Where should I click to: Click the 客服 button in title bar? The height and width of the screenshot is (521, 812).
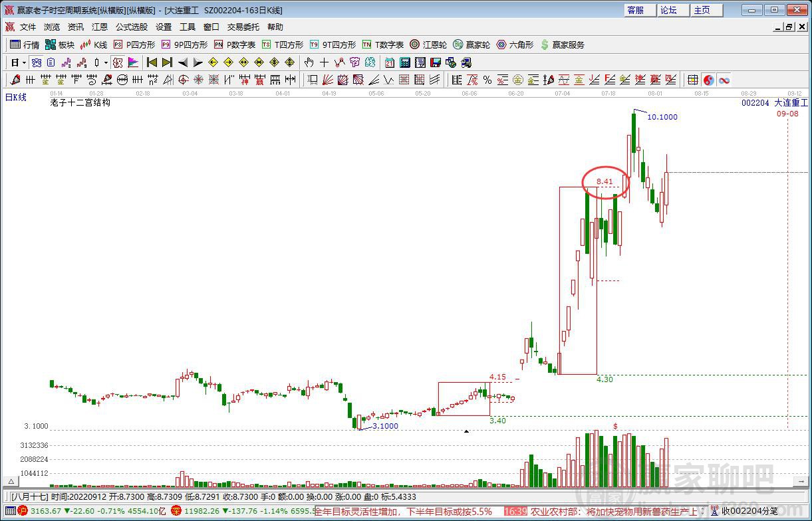[640, 10]
